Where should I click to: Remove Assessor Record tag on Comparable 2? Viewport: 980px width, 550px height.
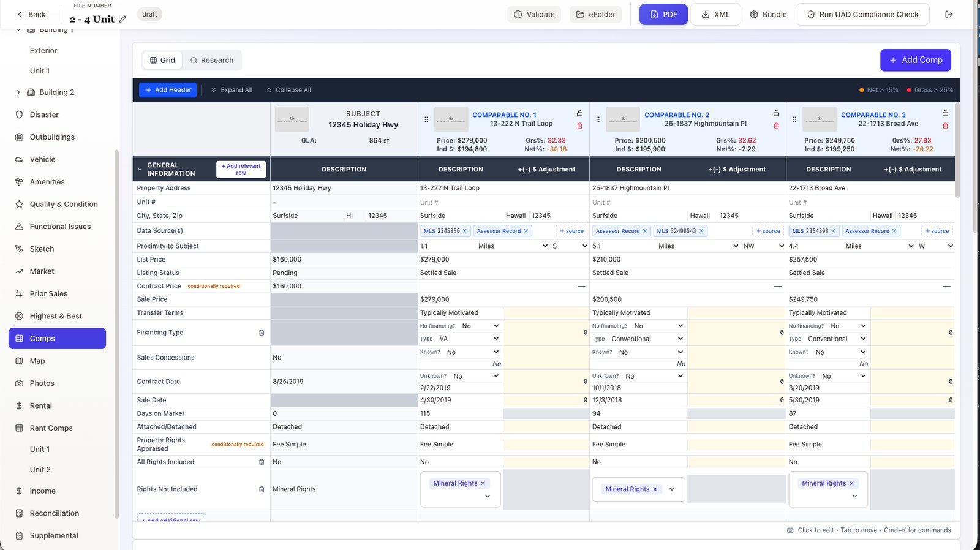coord(644,231)
